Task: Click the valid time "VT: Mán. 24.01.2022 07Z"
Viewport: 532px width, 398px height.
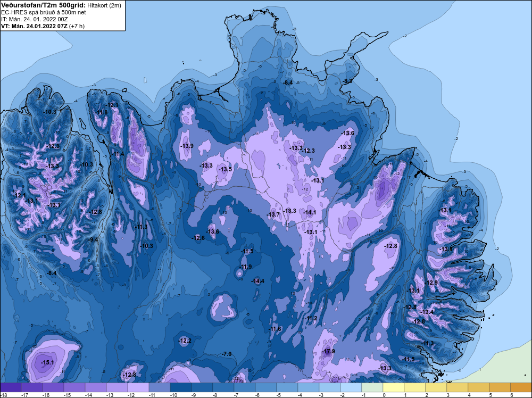Action: pos(34,26)
